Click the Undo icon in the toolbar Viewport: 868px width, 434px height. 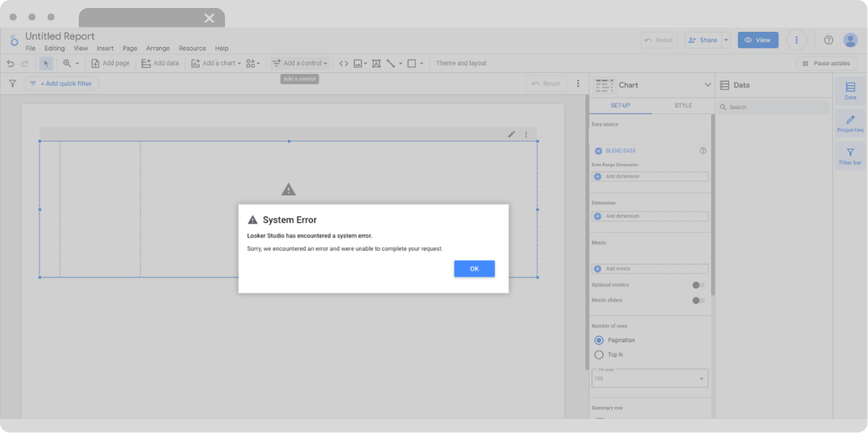pyautogui.click(x=10, y=63)
